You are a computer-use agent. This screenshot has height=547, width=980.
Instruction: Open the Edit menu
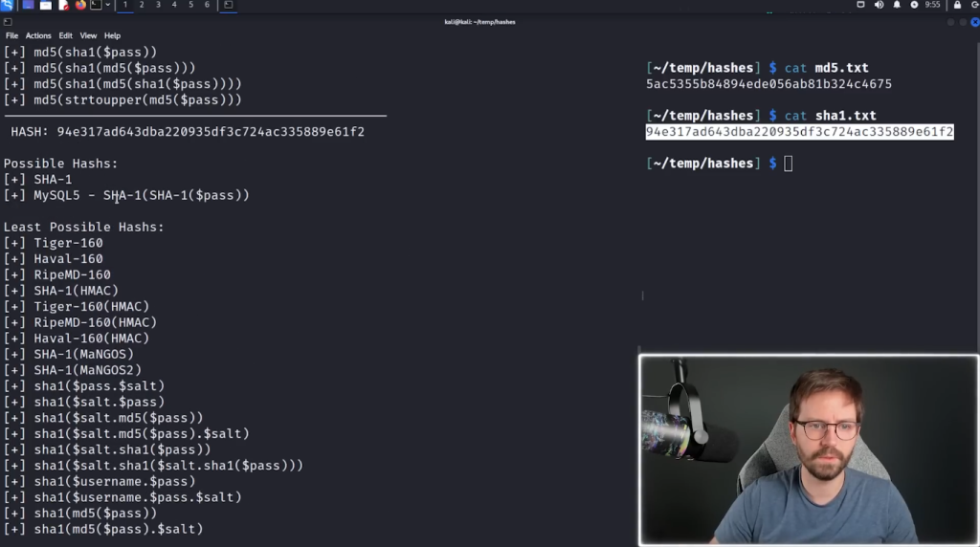click(66, 35)
